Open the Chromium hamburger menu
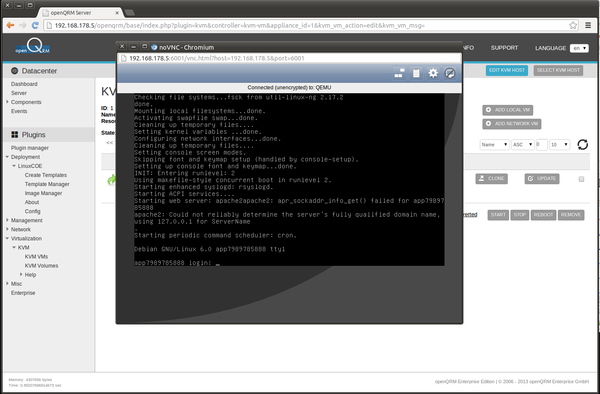The width and height of the screenshot is (600, 394). point(588,25)
